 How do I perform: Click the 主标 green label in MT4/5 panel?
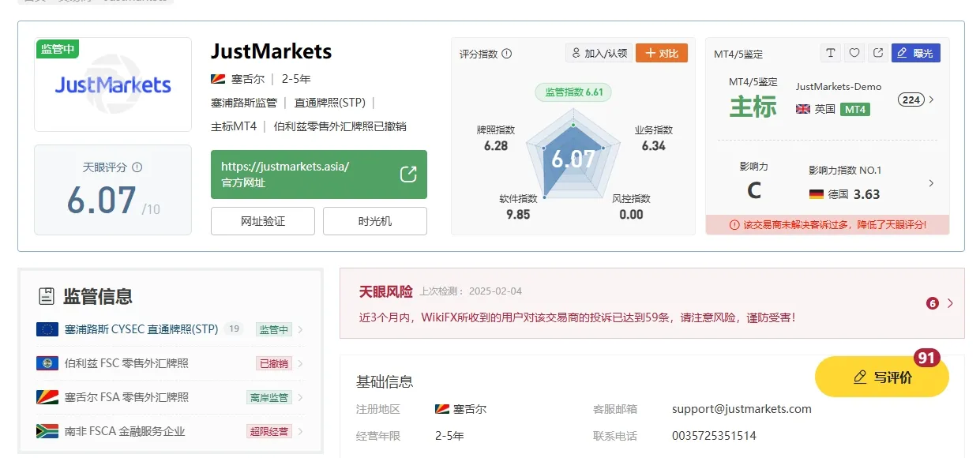pyautogui.click(x=753, y=107)
